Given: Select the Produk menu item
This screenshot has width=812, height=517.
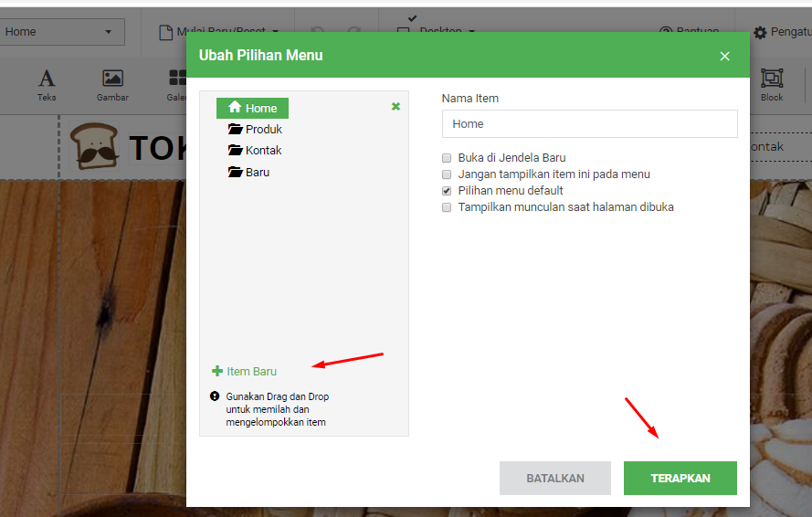Looking at the screenshot, I should click(x=255, y=129).
